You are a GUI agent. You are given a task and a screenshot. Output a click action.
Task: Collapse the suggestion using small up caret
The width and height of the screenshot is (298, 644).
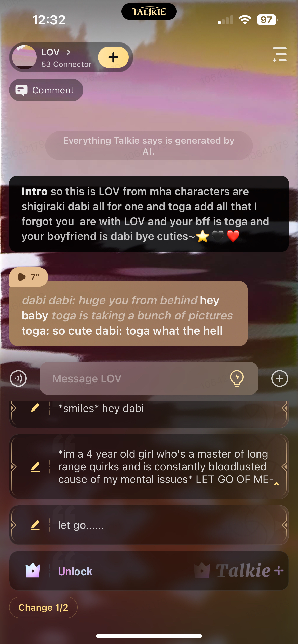[x=277, y=484]
